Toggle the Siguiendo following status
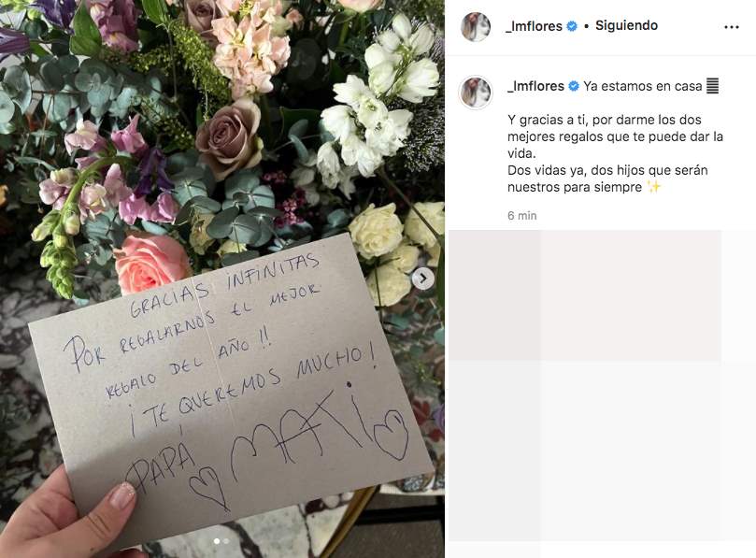756x558 pixels. (626, 25)
